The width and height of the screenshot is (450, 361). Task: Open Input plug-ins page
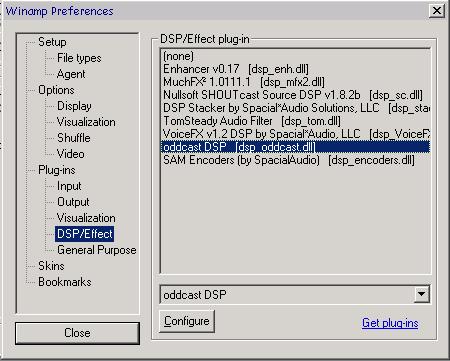point(69,186)
